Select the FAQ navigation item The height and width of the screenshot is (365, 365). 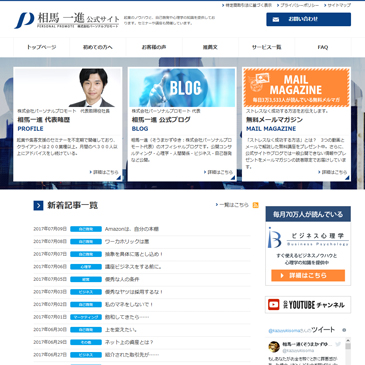pyautogui.click(x=323, y=47)
